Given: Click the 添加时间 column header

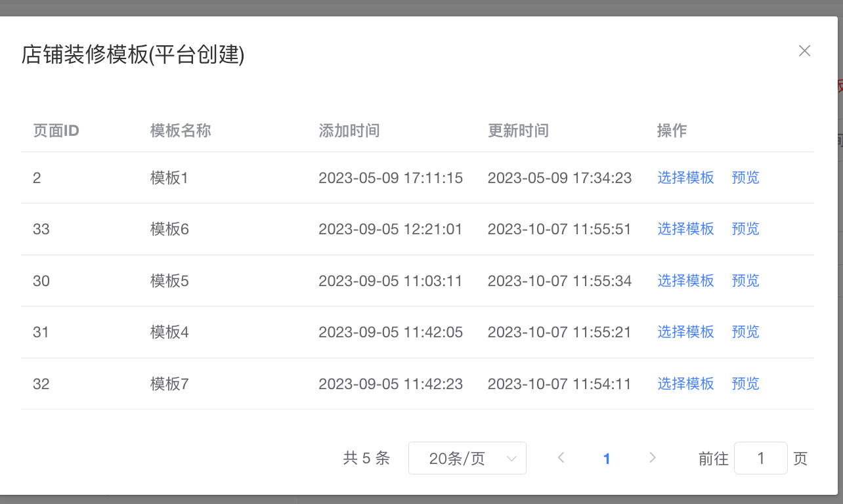Looking at the screenshot, I should click(x=349, y=131).
